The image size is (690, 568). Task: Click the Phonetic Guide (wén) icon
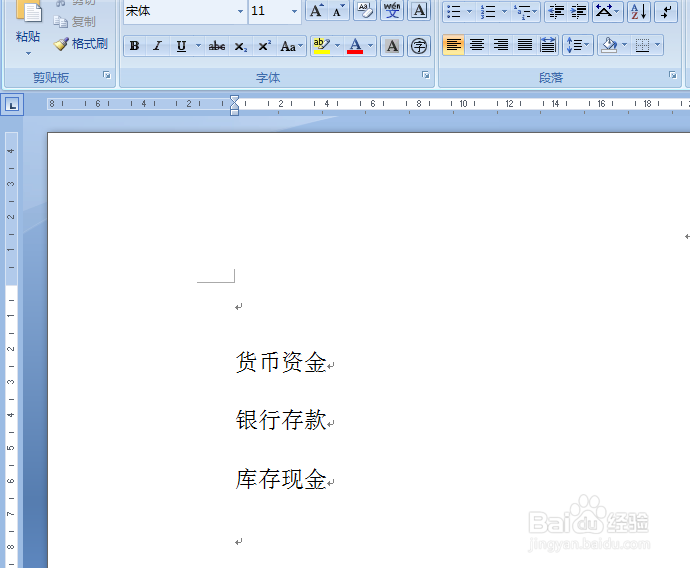click(x=392, y=11)
